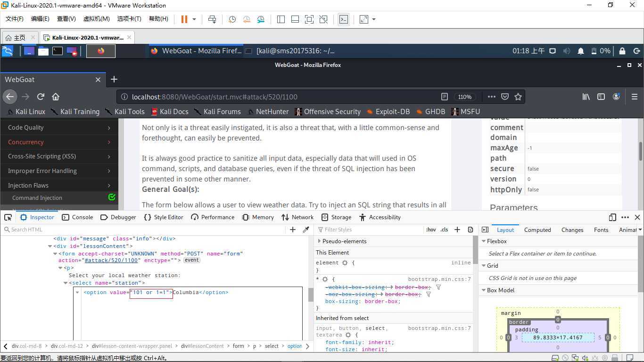644x362 pixels.
Task: Switch DevTools to responsive design mode
Action: [612, 217]
